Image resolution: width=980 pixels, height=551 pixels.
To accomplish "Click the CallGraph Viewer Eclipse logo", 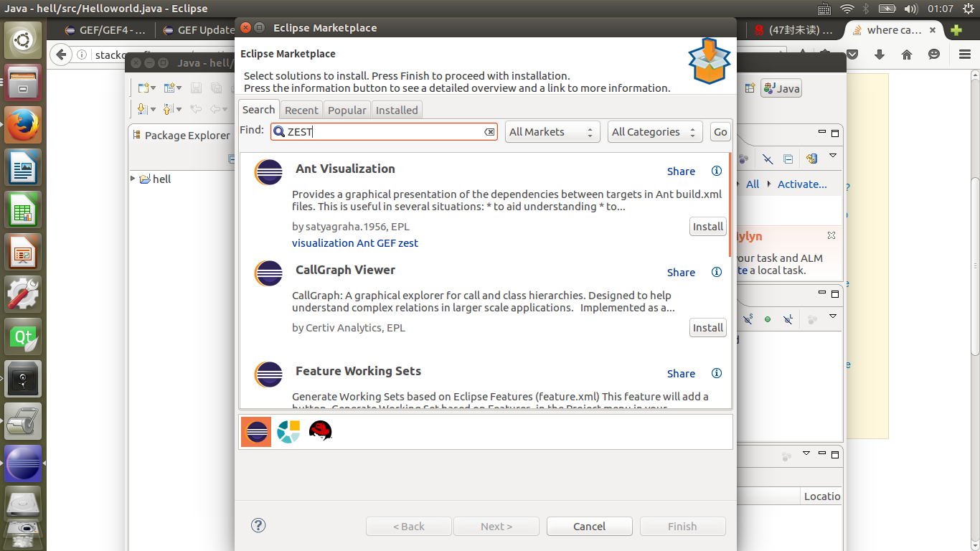I will coord(268,273).
